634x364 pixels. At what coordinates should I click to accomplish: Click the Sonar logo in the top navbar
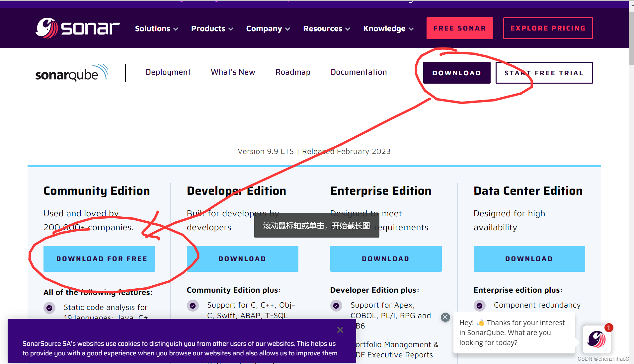[78, 28]
